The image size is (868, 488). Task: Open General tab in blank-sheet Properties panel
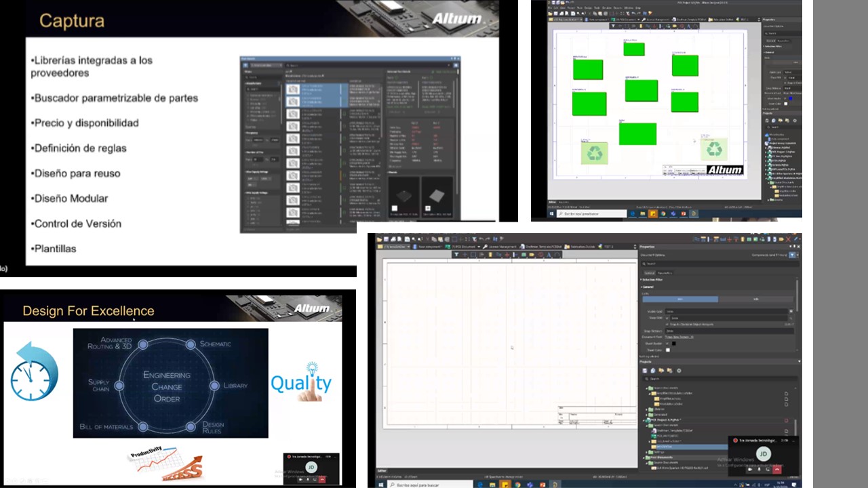pos(650,273)
